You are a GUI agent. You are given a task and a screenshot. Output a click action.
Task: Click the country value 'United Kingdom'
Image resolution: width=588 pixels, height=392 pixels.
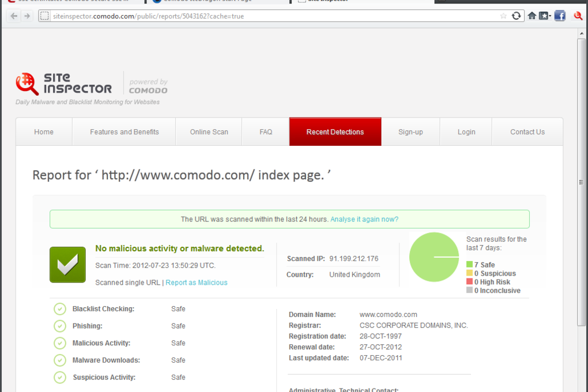click(355, 274)
